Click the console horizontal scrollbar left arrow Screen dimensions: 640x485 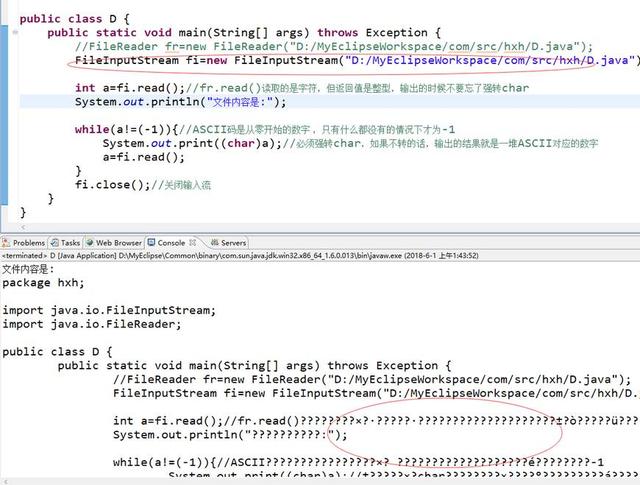pos(4,482)
